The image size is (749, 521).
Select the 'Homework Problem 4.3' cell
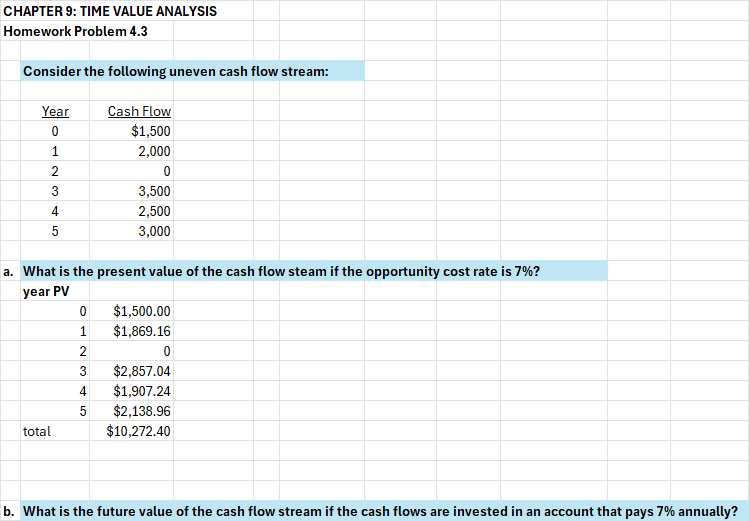tap(75, 31)
